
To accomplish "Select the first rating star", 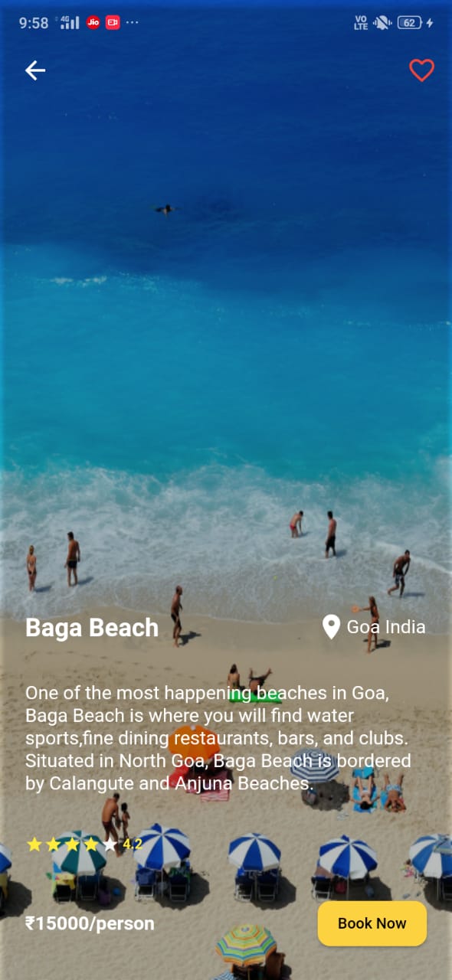I will tap(34, 844).
